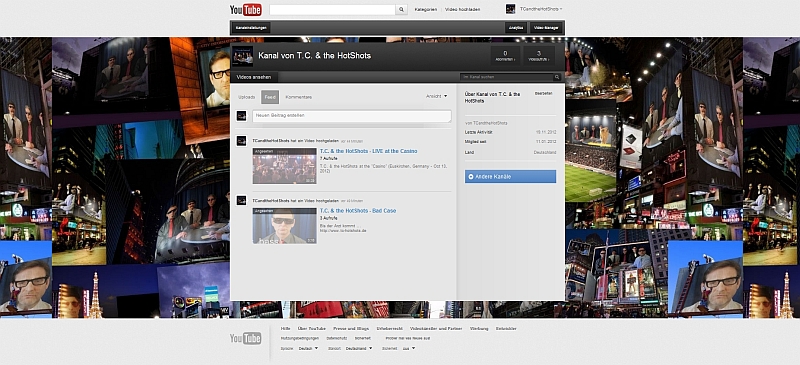The height and width of the screenshot is (365, 800).
Task: Open Kategorien in the header
Action: pos(426,10)
